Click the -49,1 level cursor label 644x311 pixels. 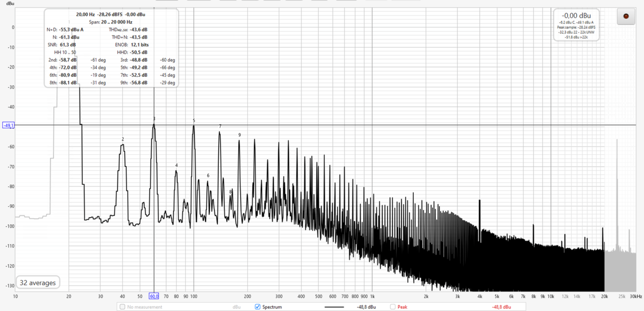tap(8, 125)
